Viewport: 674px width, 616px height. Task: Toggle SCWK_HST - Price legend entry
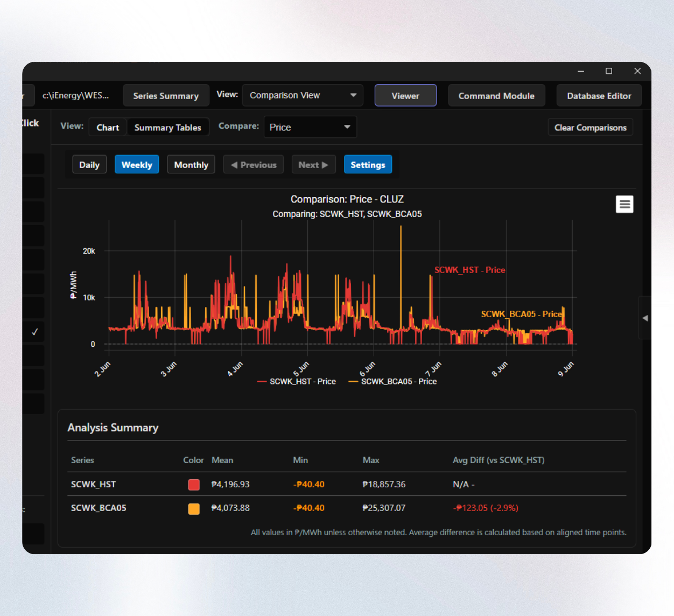coord(297,381)
